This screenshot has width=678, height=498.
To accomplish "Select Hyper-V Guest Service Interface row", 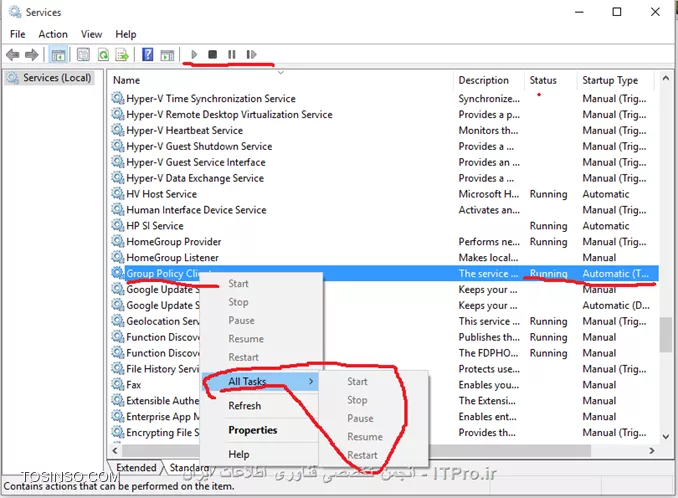I will tap(384, 162).
